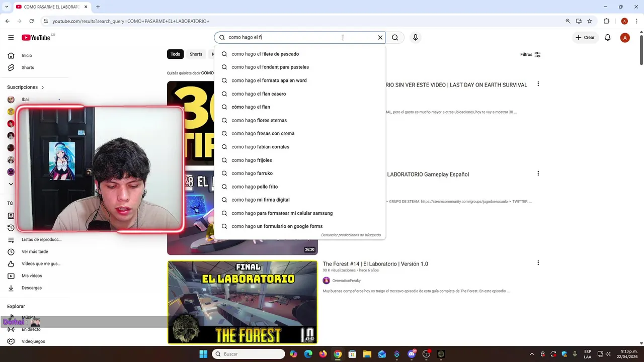Select suggestion 'como hago el fondant para pasteles'
The width and height of the screenshot is (644, 362).
click(x=300, y=67)
